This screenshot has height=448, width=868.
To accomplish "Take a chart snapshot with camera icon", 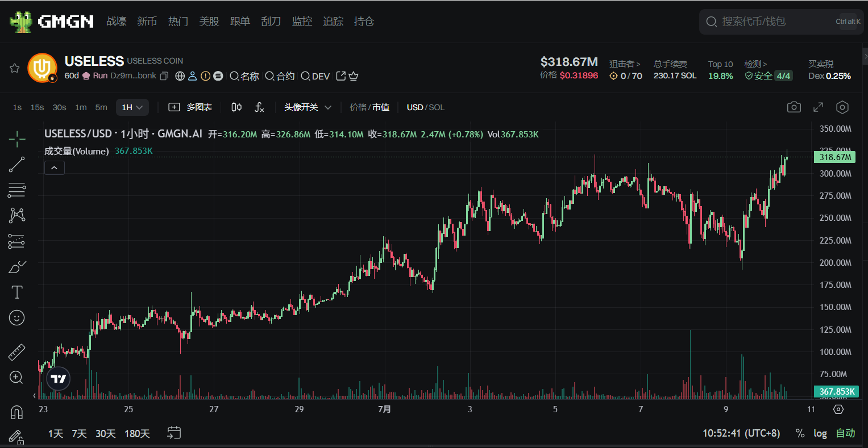I will [794, 107].
